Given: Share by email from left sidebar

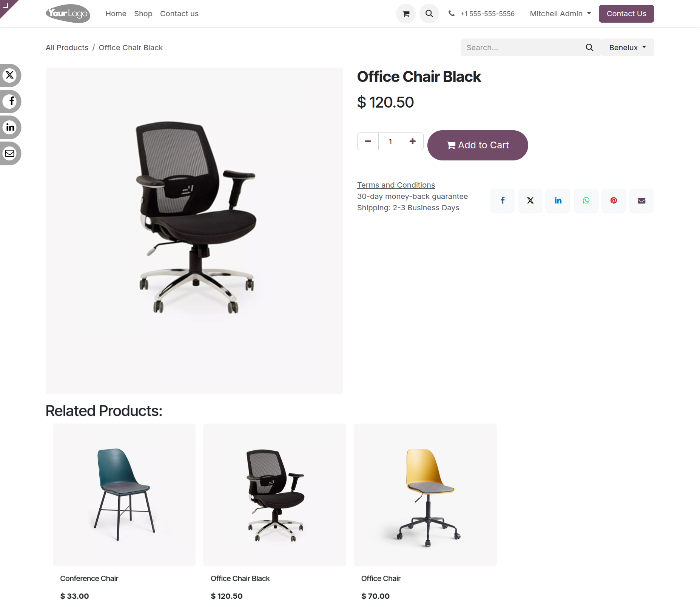Looking at the screenshot, I should [10, 154].
